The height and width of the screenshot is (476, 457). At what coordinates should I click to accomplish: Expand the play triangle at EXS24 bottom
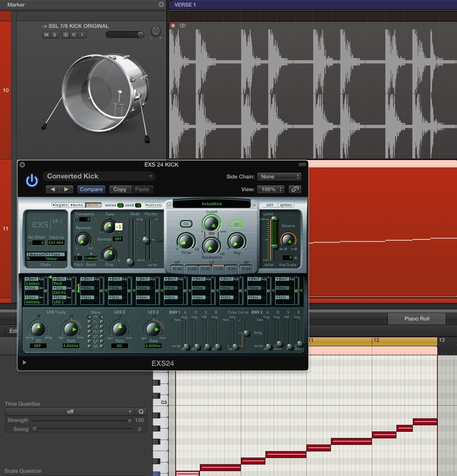25,363
